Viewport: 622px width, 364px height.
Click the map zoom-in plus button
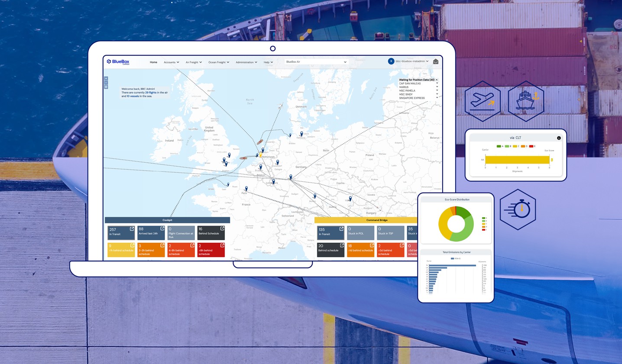(x=106, y=79)
